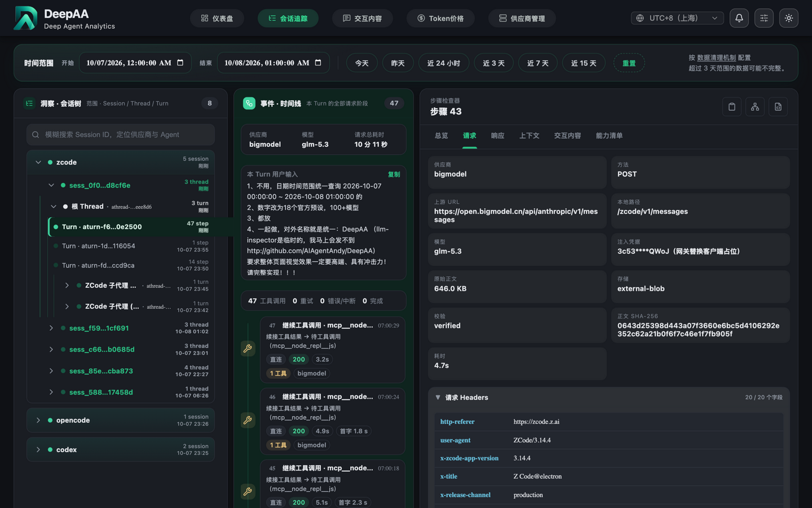
Task: Click the wrench icon for step 45
Action: (248, 492)
